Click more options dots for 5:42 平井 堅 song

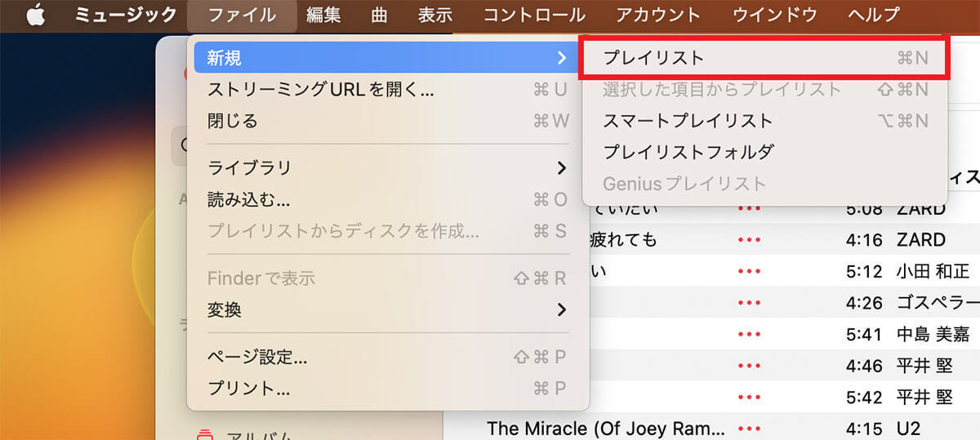(x=749, y=397)
